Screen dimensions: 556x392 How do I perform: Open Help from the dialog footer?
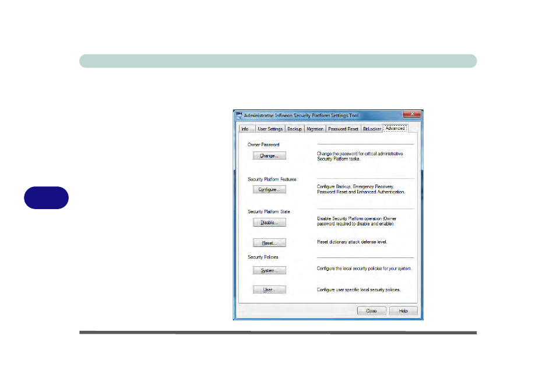tap(403, 311)
